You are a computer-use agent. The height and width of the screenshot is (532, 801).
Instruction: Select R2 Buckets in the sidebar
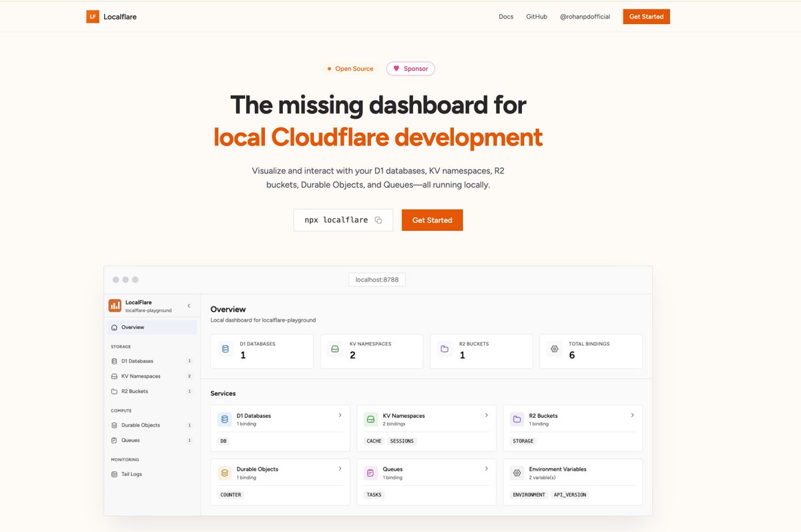[152, 391]
